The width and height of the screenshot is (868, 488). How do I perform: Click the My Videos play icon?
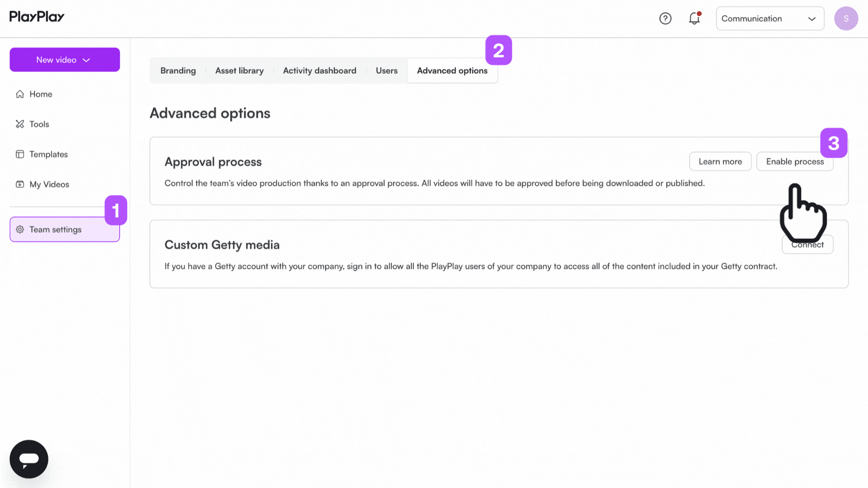20,184
